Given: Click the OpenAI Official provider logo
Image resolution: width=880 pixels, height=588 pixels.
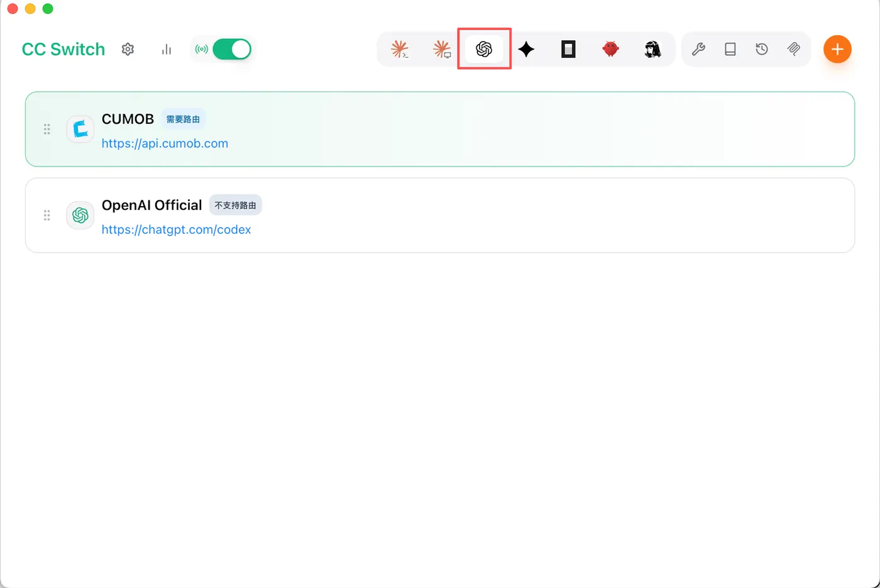Looking at the screenshot, I should click(x=80, y=215).
